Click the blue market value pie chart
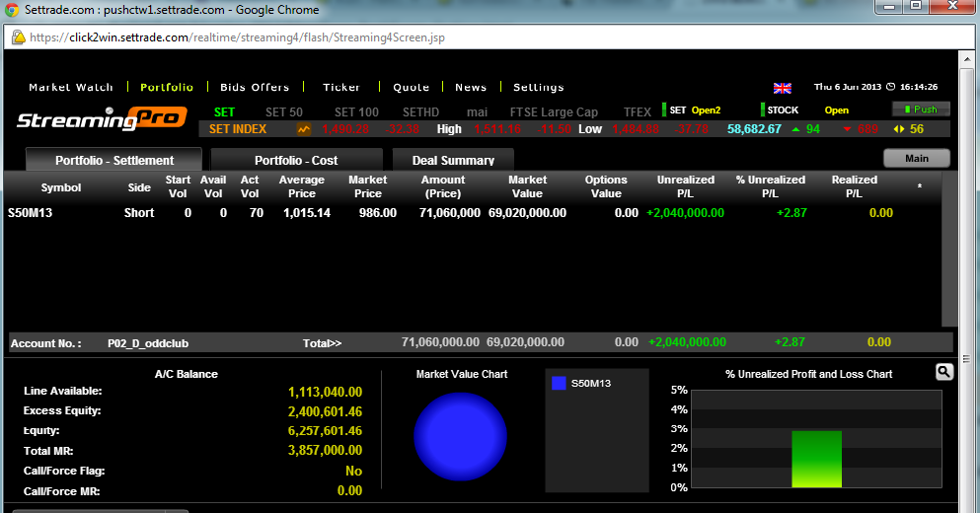The image size is (980, 513). tap(460, 436)
